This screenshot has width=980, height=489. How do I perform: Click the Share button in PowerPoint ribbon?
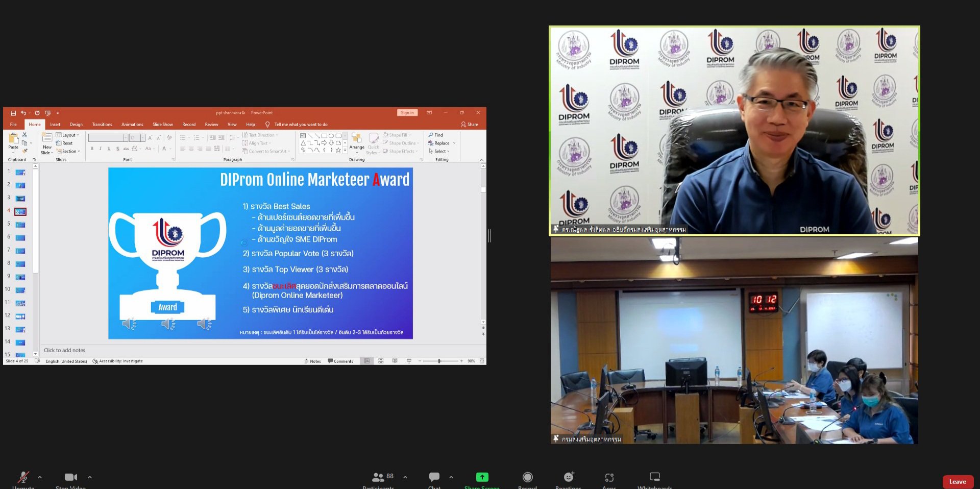(x=470, y=125)
